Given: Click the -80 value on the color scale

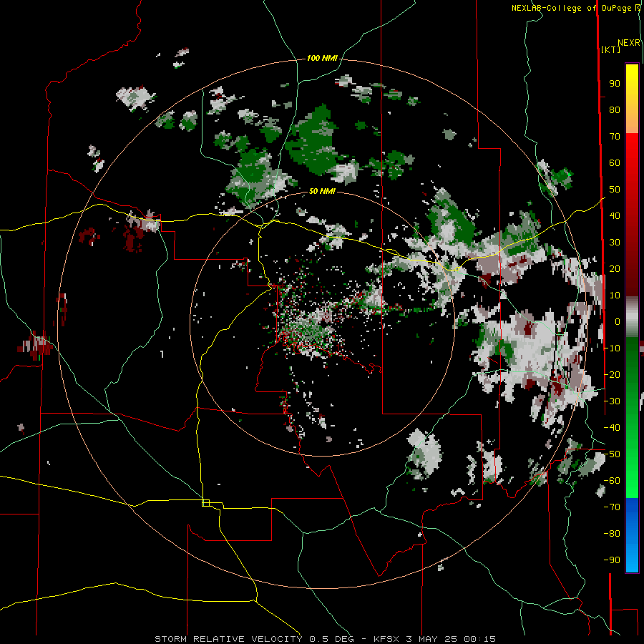Looking at the screenshot, I should (x=612, y=534).
